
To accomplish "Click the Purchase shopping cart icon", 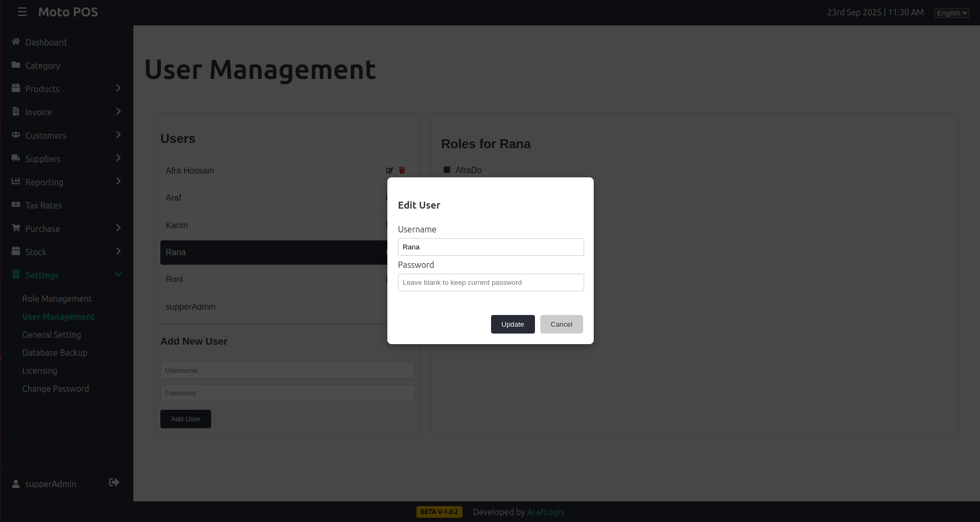I will [15, 228].
